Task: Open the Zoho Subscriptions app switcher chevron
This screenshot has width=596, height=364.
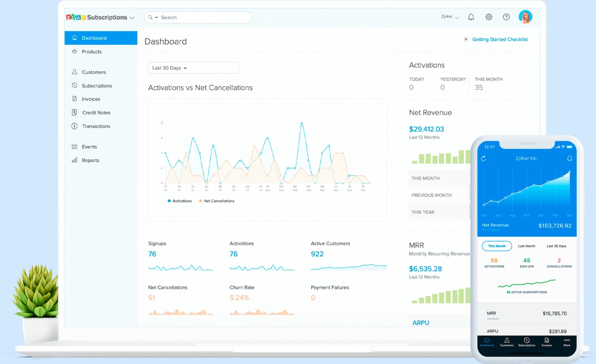Action: pyautogui.click(x=132, y=18)
